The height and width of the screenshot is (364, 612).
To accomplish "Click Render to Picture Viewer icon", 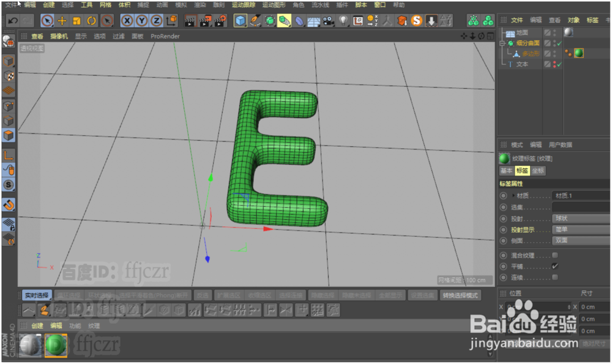I will (205, 21).
